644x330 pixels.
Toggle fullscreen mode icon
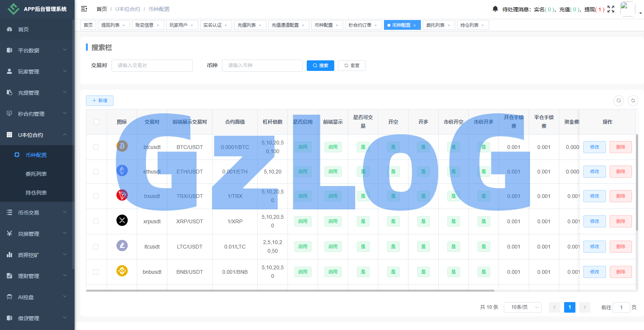pos(611,9)
